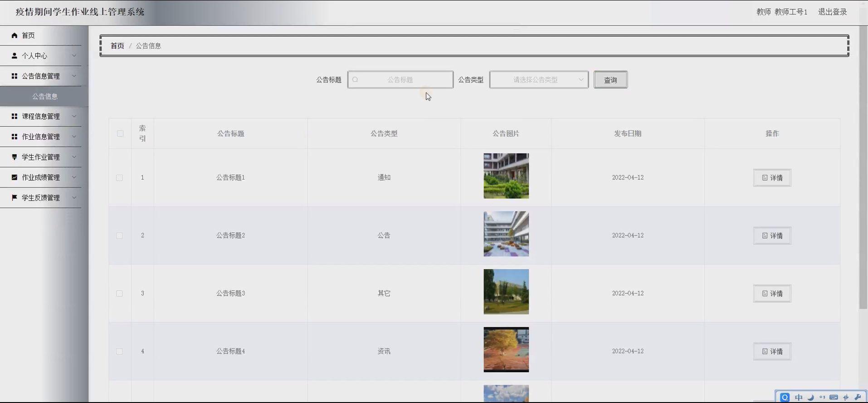Screen dimensions: 868x403
Task: Open the 课程信息管理 menu
Action: tap(41, 117)
